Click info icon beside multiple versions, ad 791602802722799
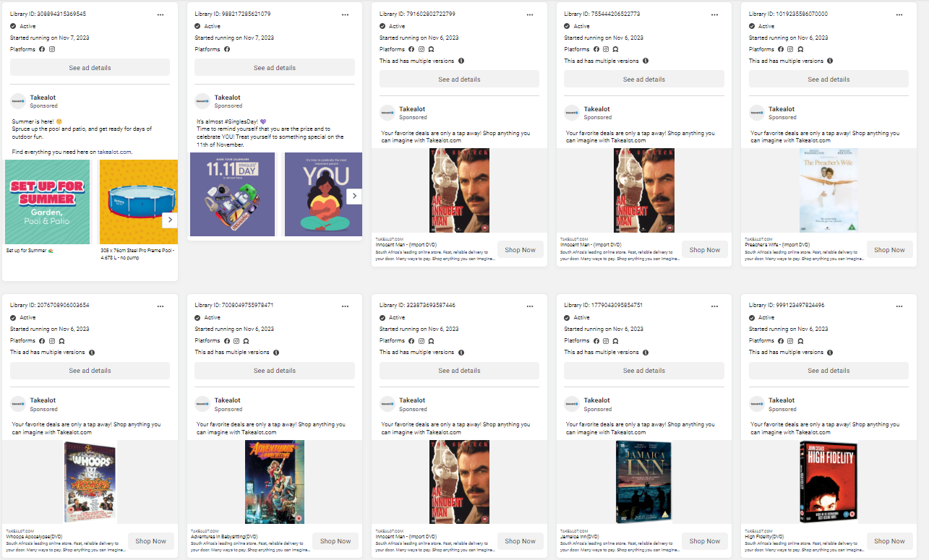The height and width of the screenshot is (560, 929). pos(461,61)
